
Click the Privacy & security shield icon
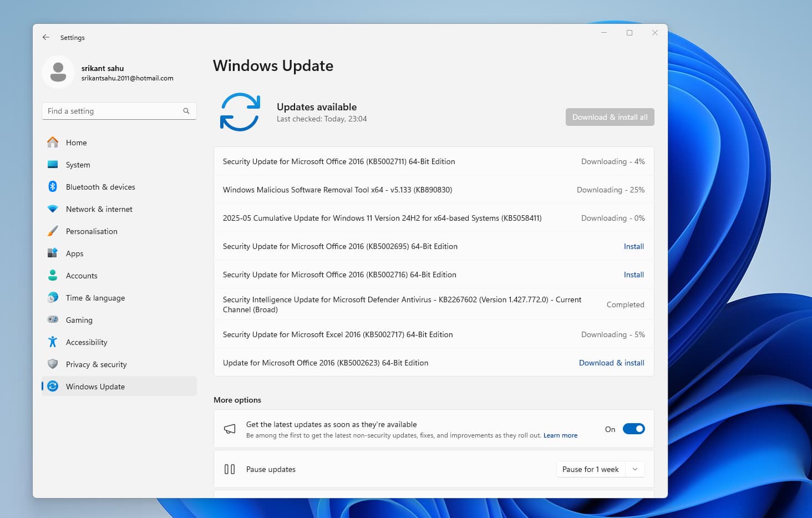click(52, 364)
